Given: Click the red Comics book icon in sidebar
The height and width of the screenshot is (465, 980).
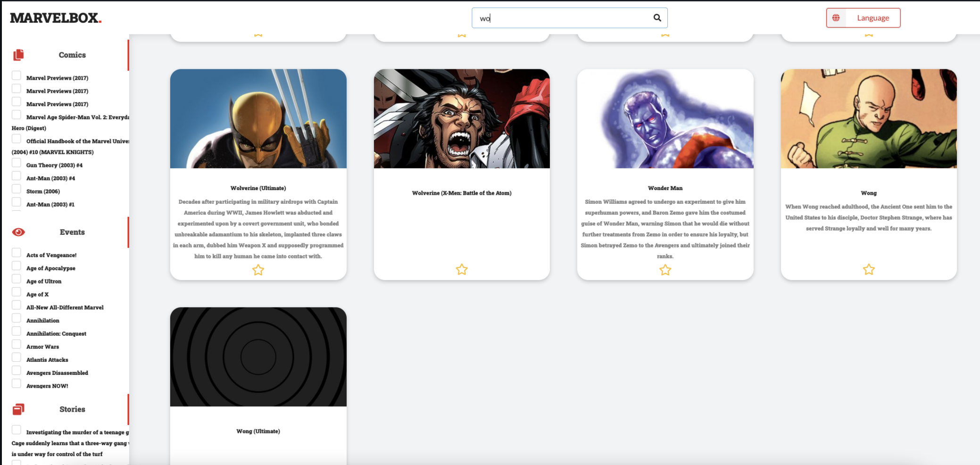Looking at the screenshot, I should coord(17,55).
